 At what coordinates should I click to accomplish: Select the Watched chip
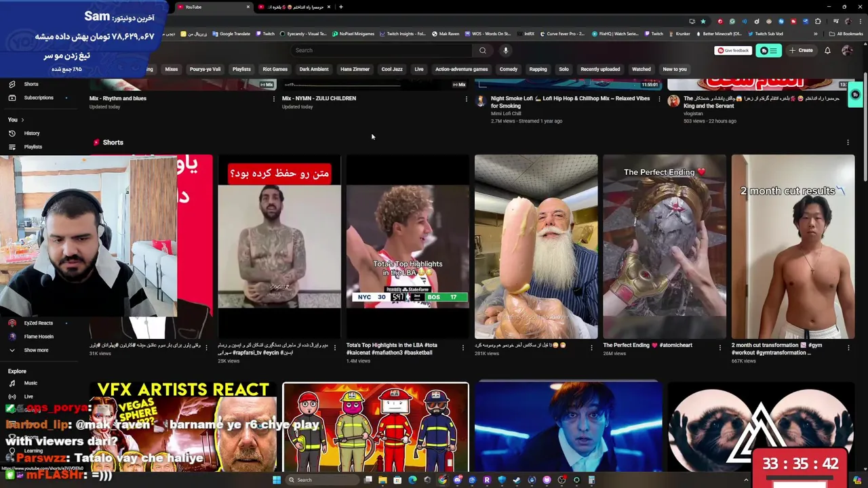[641, 69]
